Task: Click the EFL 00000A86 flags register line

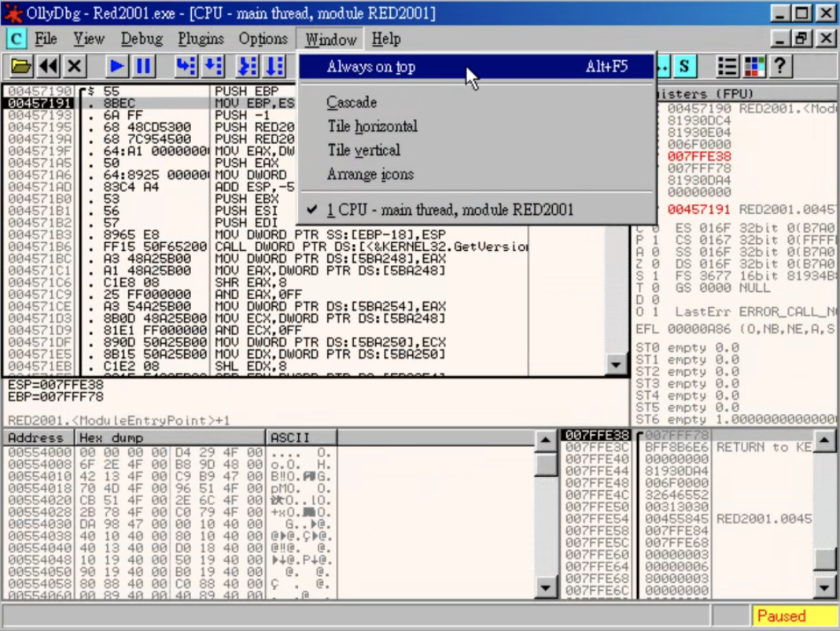Action: [x=735, y=329]
